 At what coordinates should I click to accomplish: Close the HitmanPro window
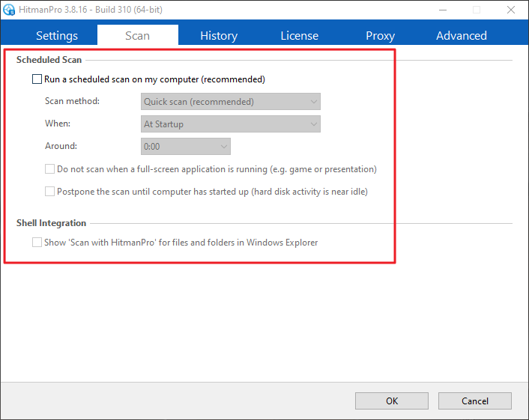pos(511,10)
